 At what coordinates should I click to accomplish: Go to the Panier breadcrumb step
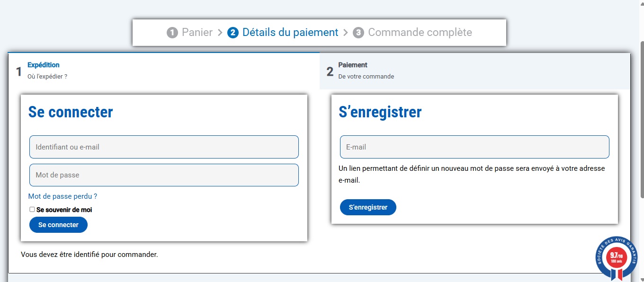coord(197,33)
